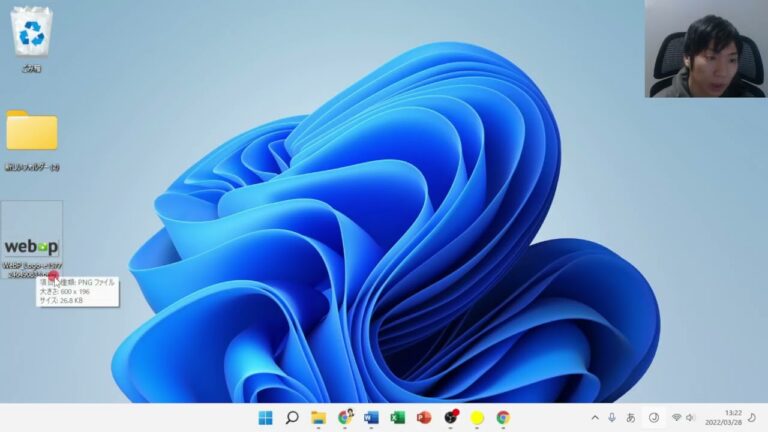Click the file tooltip showing PNG ファイル
Image resolution: width=768 pixels, height=432 pixels.
click(x=77, y=292)
